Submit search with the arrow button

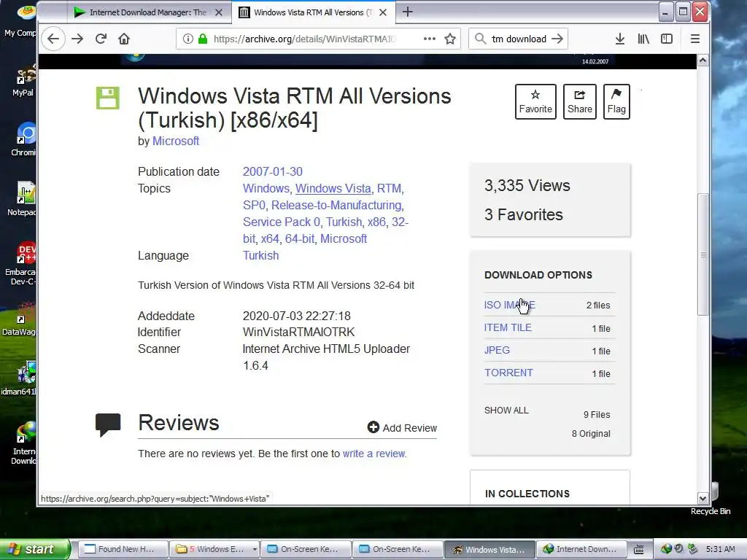tap(557, 39)
